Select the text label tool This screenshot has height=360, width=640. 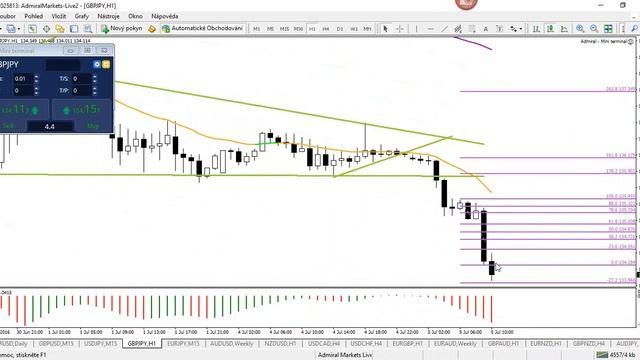coord(500,29)
